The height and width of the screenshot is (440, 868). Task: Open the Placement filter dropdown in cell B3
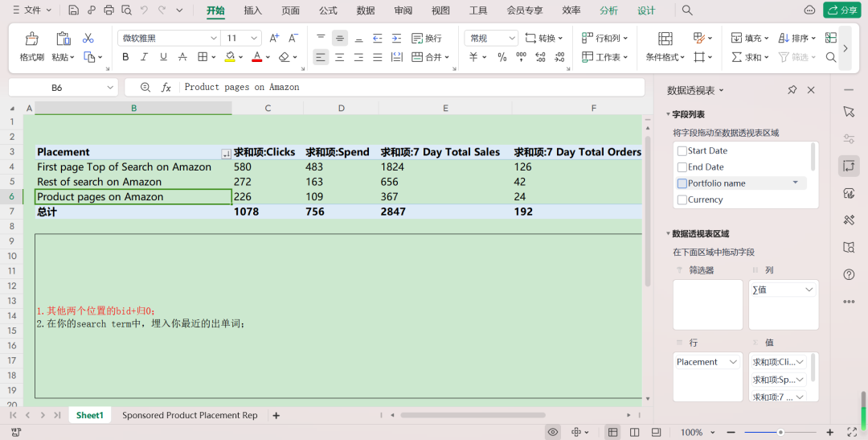tap(226, 154)
